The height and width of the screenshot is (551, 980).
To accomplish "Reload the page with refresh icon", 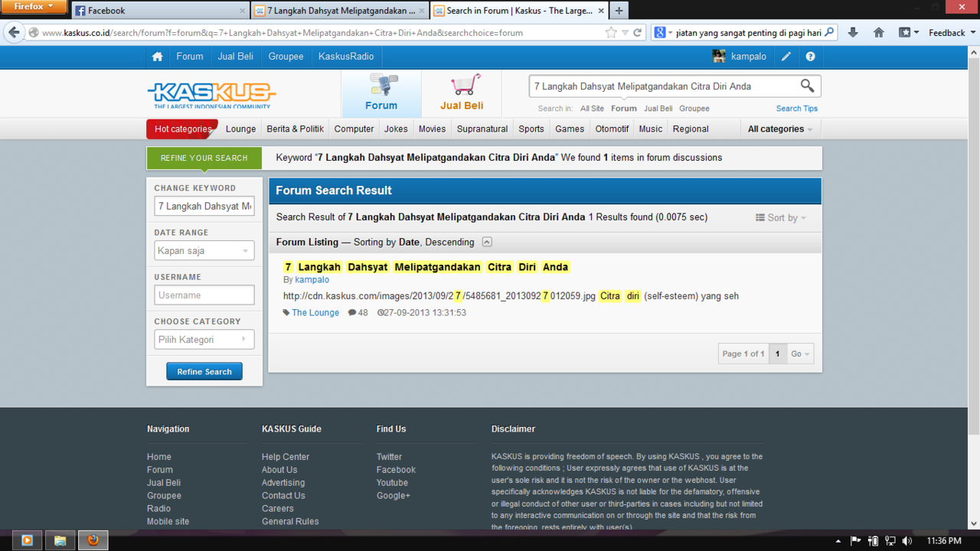I will (637, 33).
